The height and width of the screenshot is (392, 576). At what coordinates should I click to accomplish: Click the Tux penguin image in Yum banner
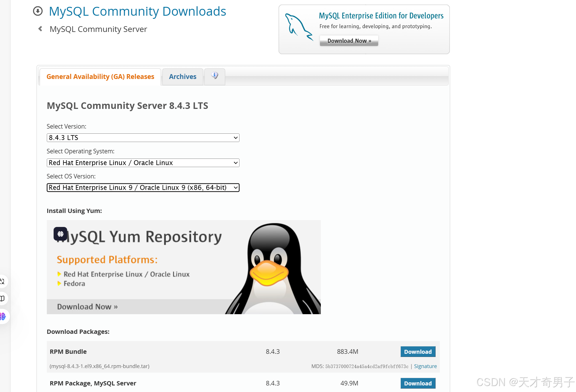(x=273, y=268)
